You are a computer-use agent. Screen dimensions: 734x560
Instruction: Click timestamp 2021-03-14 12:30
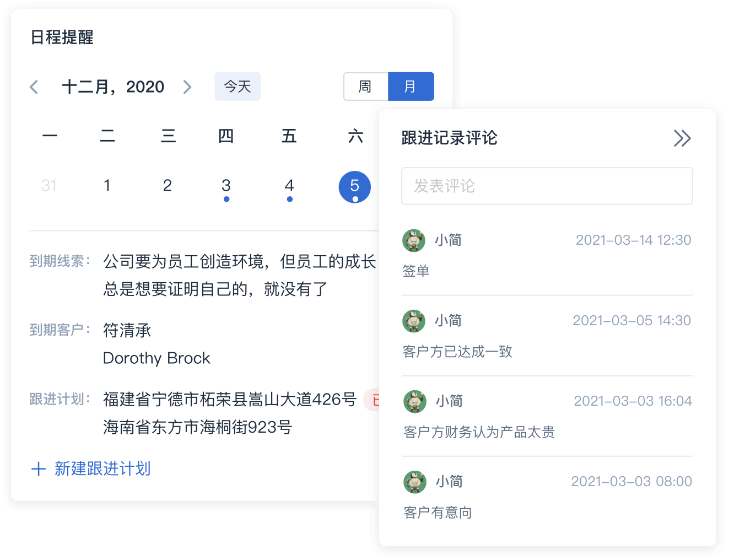pyautogui.click(x=633, y=240)
